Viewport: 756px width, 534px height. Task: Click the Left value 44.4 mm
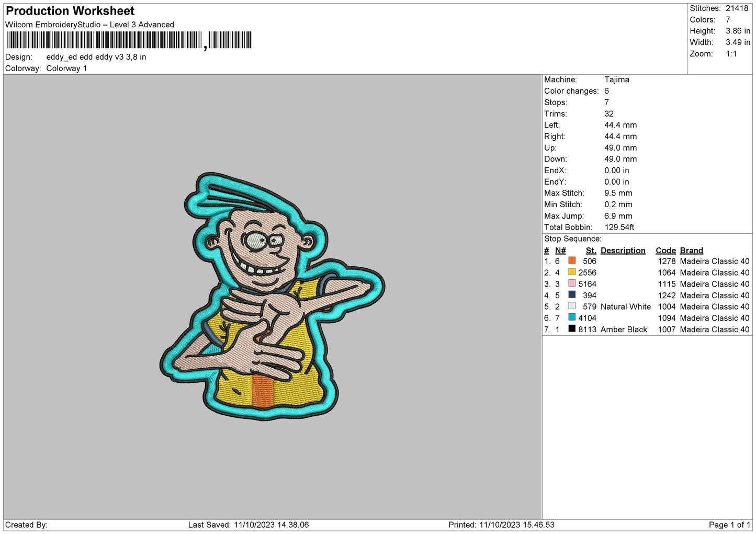coord(620,125)
